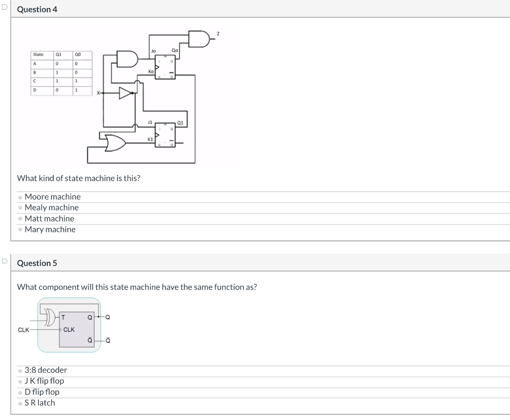Click the J1/K1 flip flop block
The height and width of the screenshot is (420, 510).
coord(164,135)
